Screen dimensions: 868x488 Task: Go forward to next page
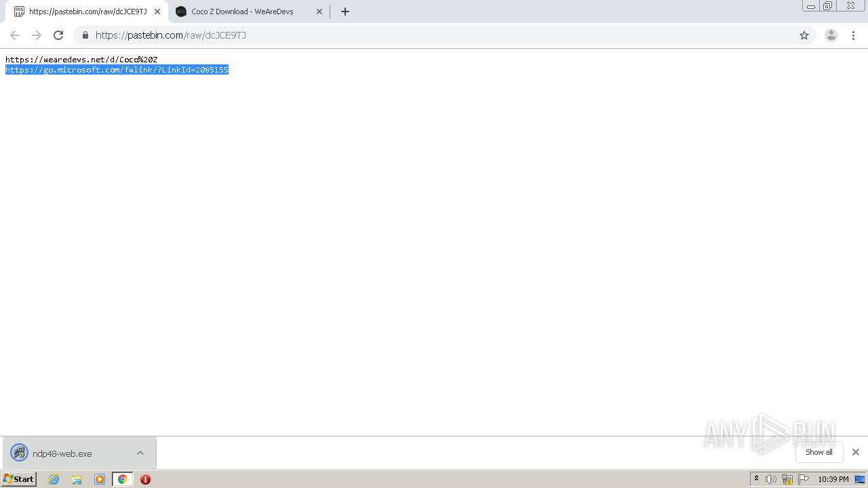[37, 35]
